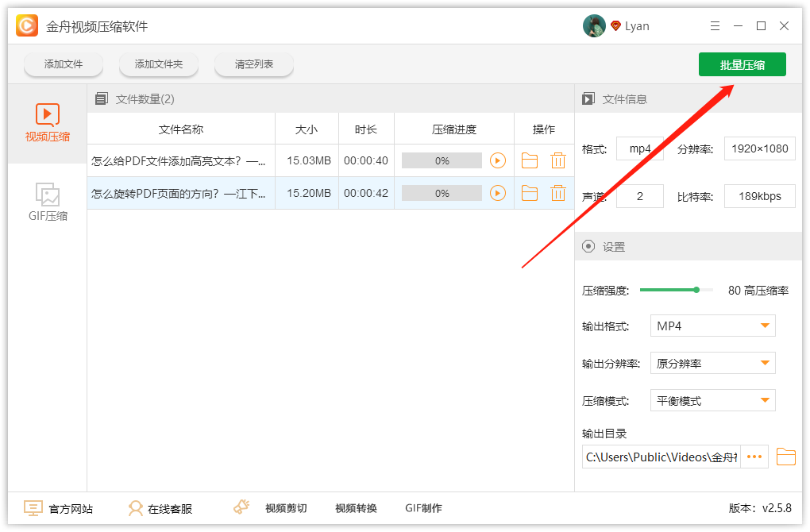The image size is (810, 532).
Task: Open the 输出格式 MP4 dropdown
Action: pyautogui.click(x=713, y=326)
